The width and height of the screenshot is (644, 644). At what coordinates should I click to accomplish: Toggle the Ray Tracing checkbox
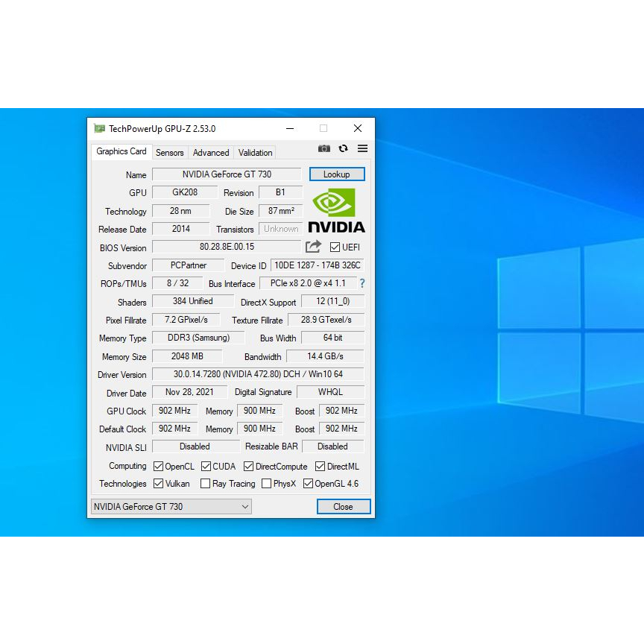click(x=206, y=484)
